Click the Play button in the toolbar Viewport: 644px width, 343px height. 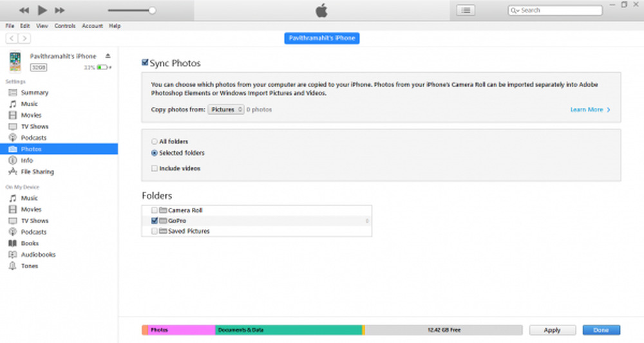43,10
